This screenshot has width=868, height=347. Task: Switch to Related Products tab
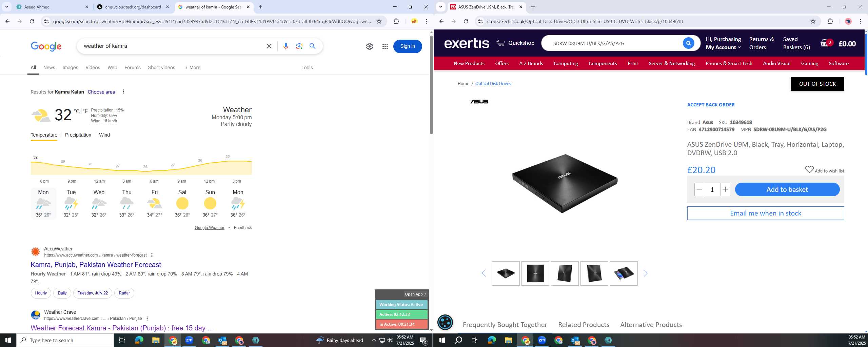(584, 325)
